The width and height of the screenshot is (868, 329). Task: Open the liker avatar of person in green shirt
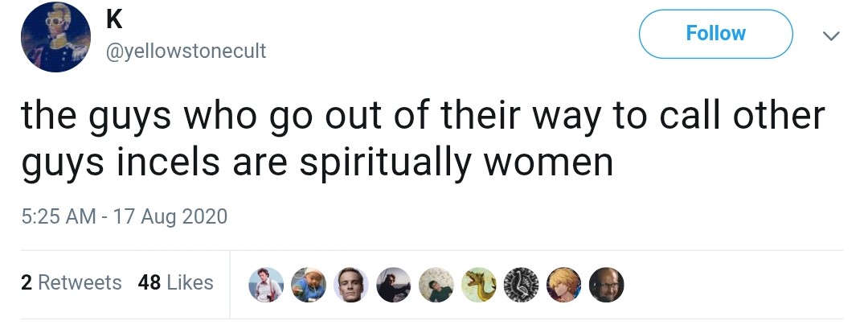pyautogui.click(x=436, y=284)
